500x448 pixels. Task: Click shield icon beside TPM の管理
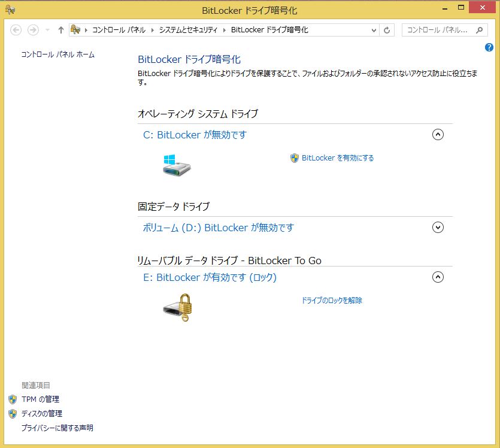[13, 399]
